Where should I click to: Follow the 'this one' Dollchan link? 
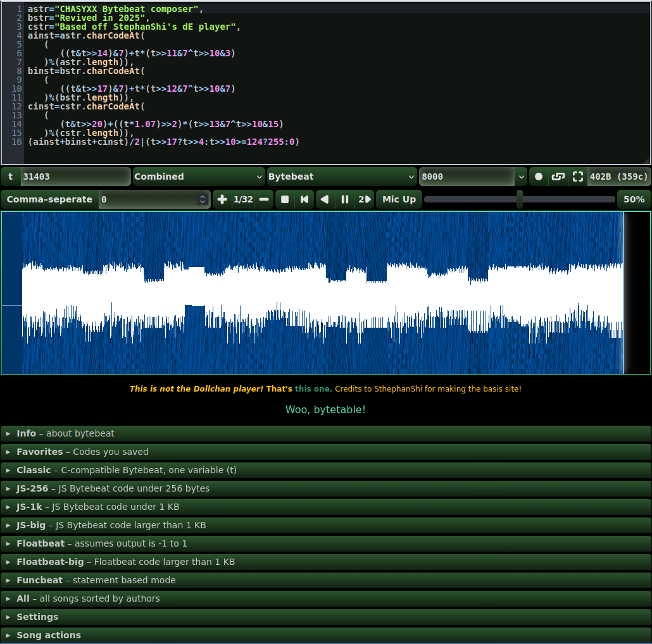click(x=313, y=389)
